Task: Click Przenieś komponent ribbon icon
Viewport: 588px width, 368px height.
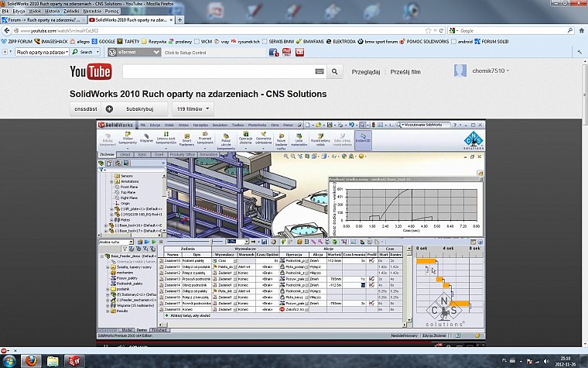Action: 205,139
